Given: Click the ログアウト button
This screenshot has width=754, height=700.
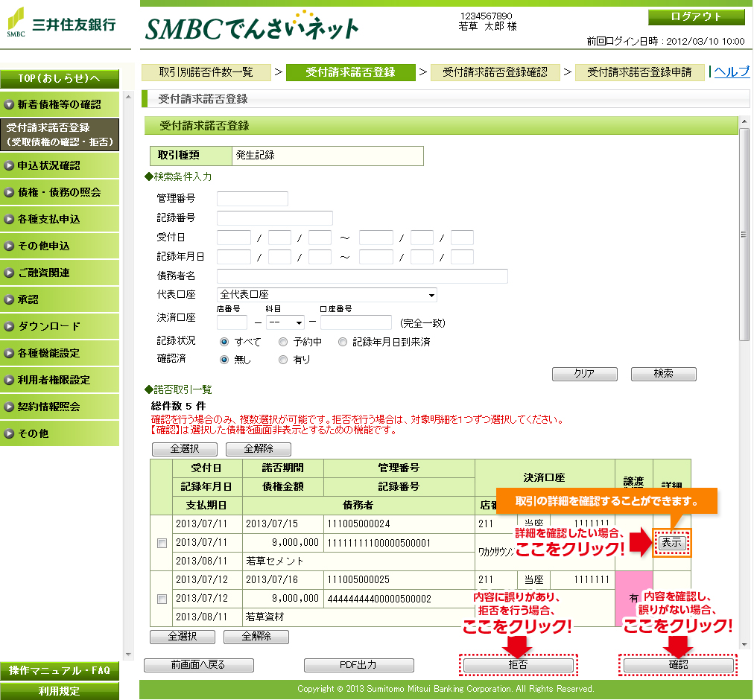Looking at the screenshot, I should click(697, 17).
